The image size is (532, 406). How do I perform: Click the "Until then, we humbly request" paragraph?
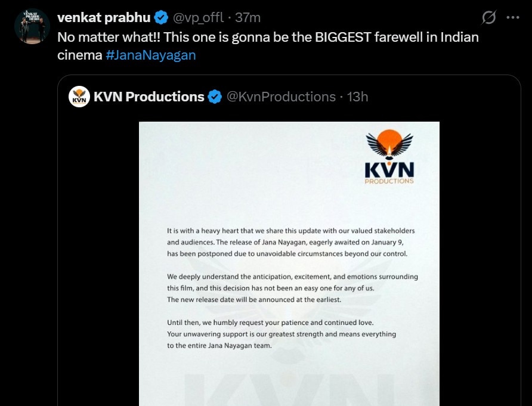click(282, 334)
